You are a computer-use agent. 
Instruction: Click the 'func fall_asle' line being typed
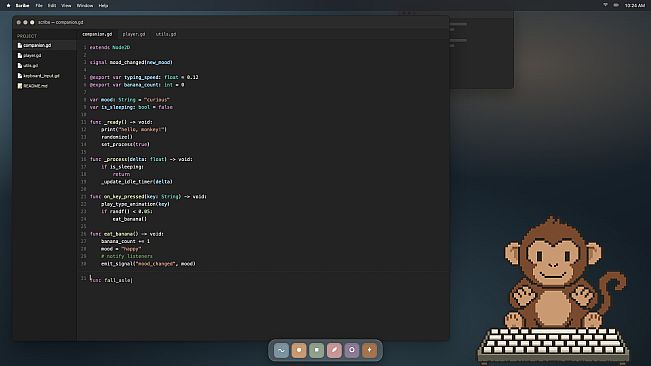click(111, 281)
